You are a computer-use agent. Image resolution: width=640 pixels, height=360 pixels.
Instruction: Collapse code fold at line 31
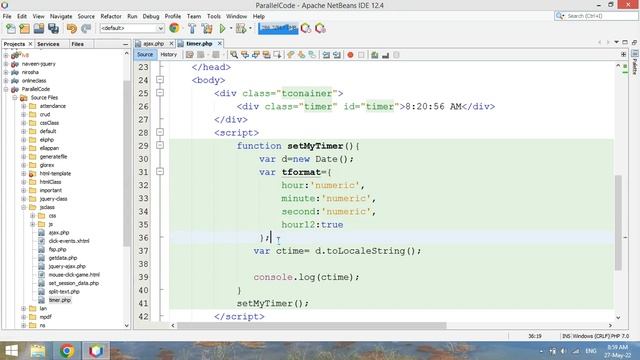[x=160, y=171]
